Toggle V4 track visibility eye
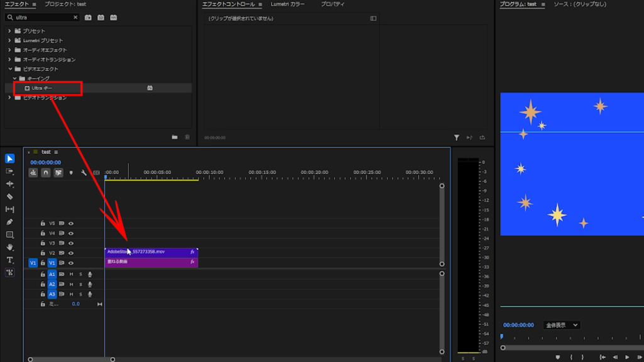This screenshot has height=362, width=644. tap(70, 233)
